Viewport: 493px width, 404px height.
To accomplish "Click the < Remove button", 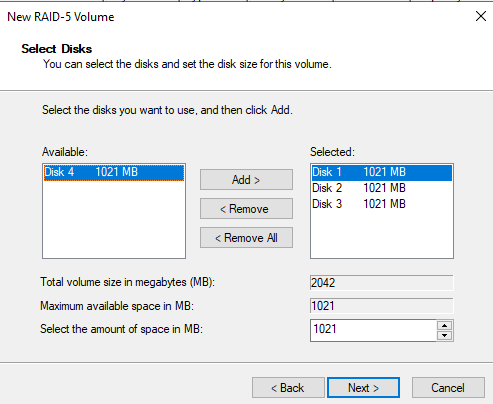I will pos(246,209).
